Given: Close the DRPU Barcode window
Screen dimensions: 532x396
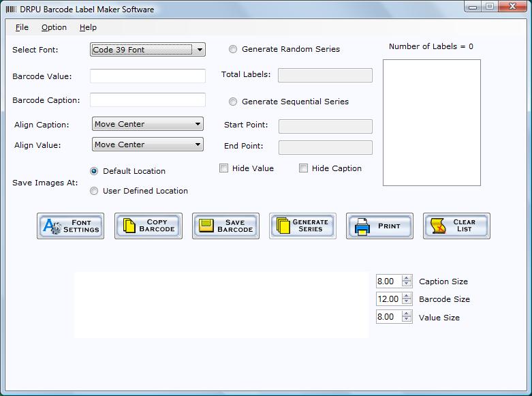Looking at the screenshot, I should 513,6.
